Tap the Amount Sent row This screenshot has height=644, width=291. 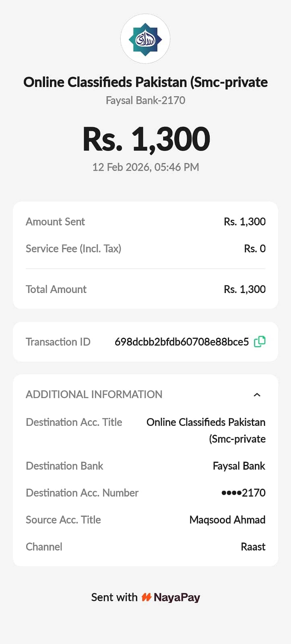coord(145,222)
